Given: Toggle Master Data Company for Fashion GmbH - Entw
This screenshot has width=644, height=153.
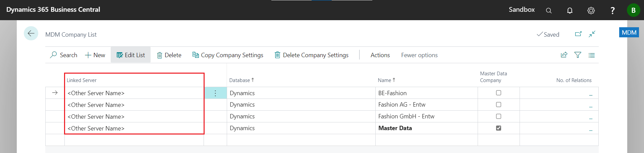Looking at the screenshot, I should click(x=498, y=116).
